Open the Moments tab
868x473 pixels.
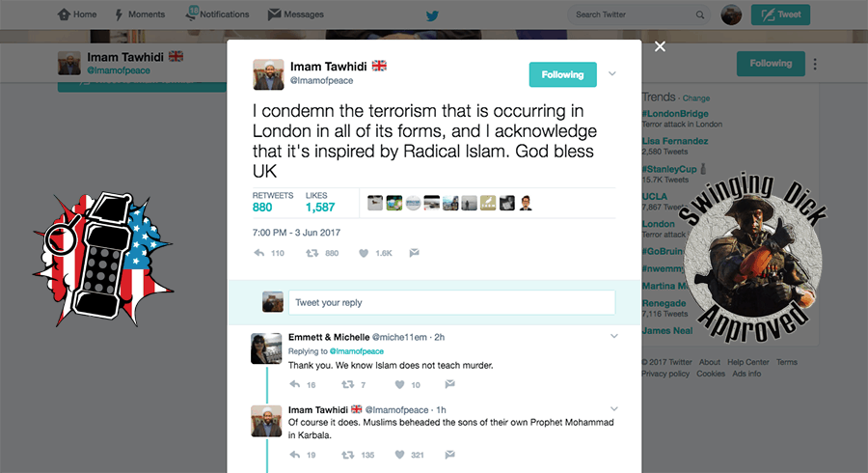[x=140, y=14]
